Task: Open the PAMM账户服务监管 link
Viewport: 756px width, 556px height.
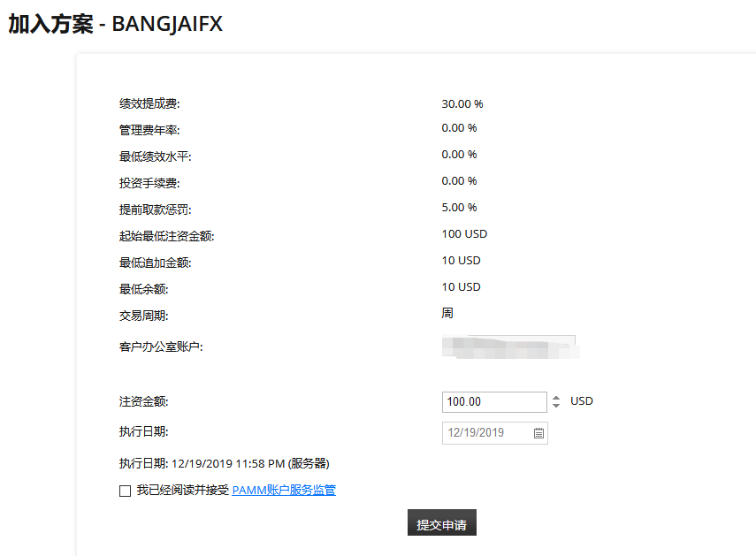Action: (284, 490)
